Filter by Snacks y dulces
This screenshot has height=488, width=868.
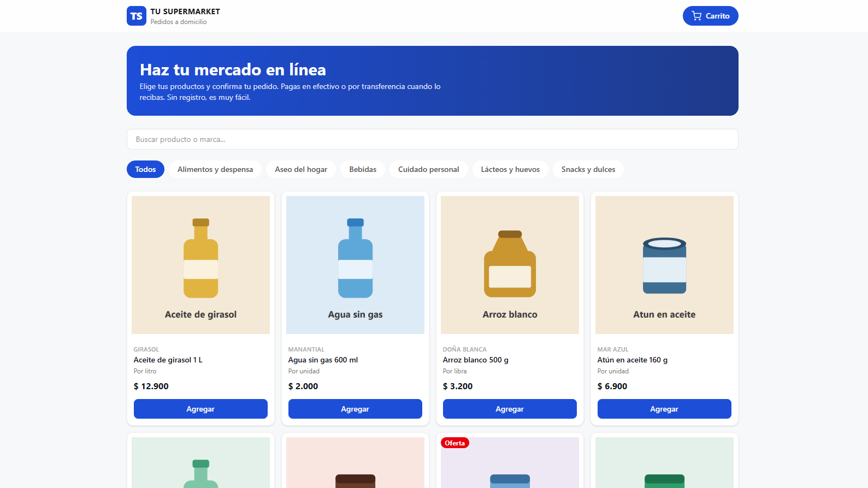coord(588,169)
